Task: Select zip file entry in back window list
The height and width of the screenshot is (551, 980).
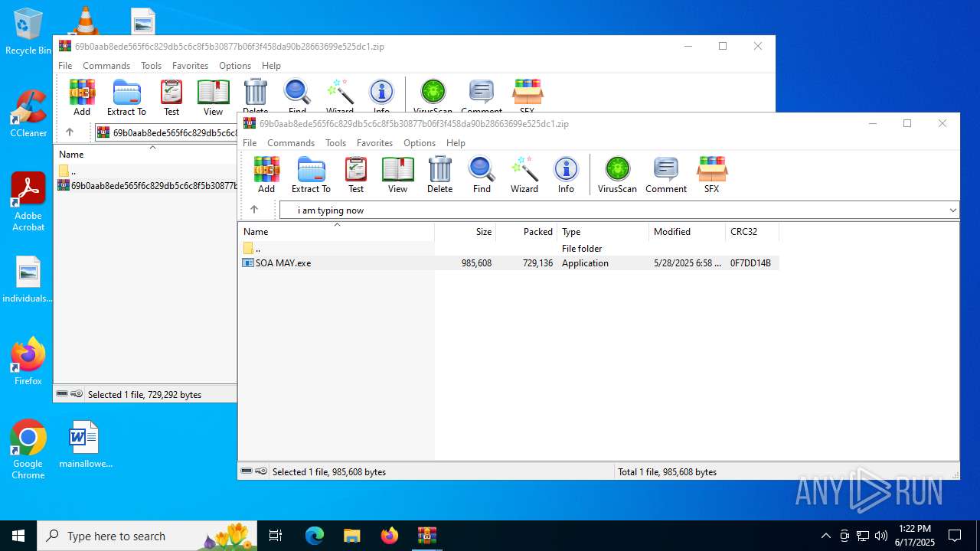Action: (147, 185)
